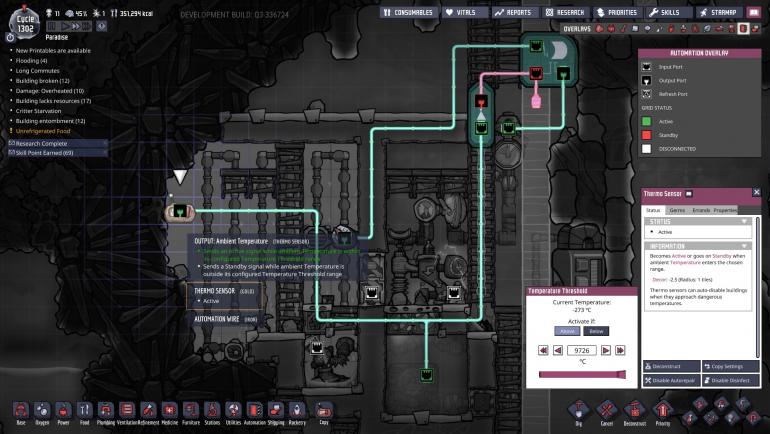Click the Skill Point Earned notification
This screenshot has width=770, height=434.
58,153
